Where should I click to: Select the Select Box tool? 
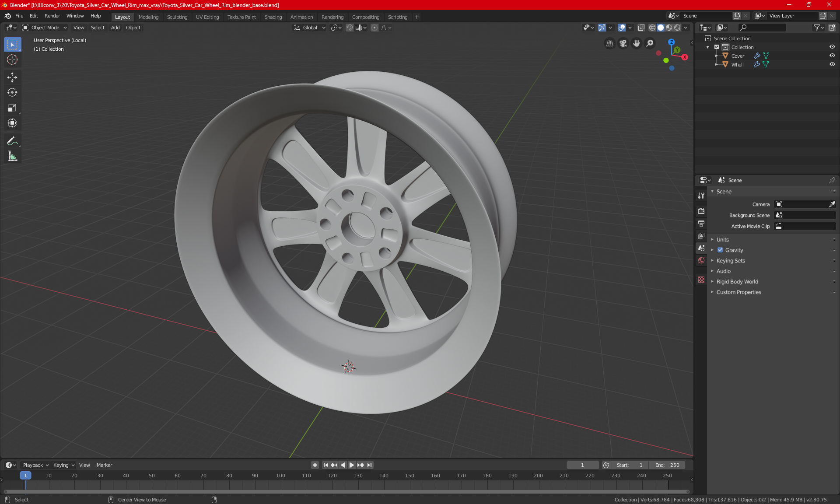pos(12,45)
